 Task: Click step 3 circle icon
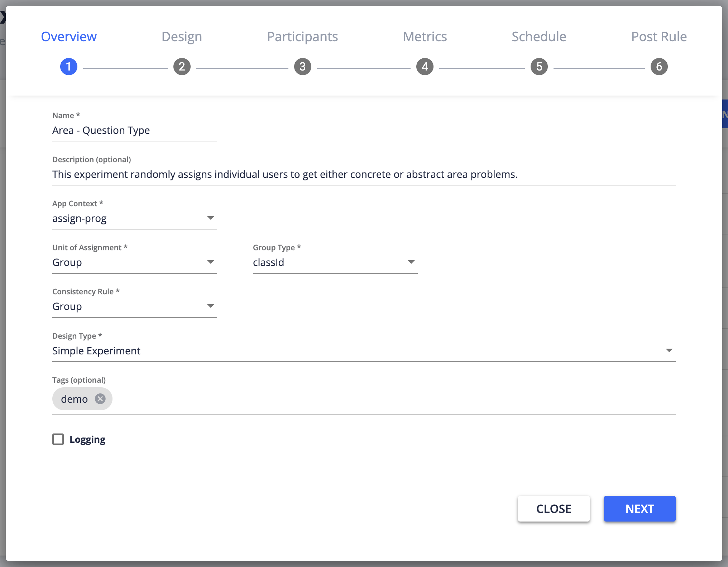point(302,67)
